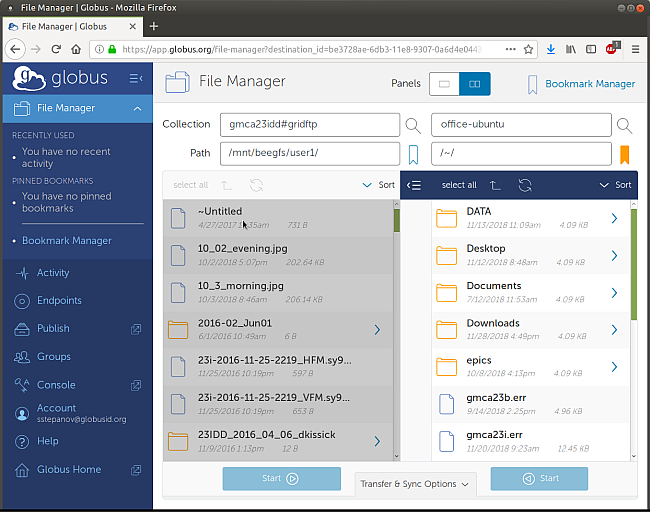
Task: Open the Documents folder chevron
Action: (614, 293)
